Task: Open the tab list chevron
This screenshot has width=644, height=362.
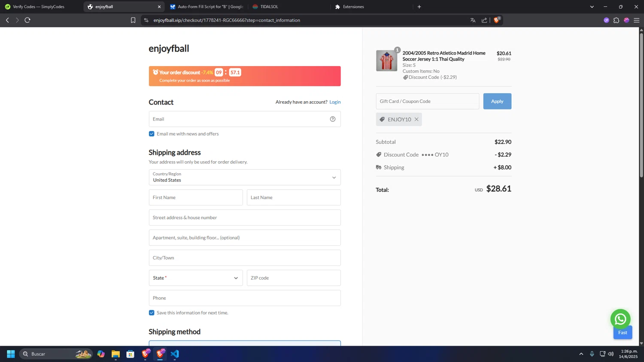Action: point(592,7)
